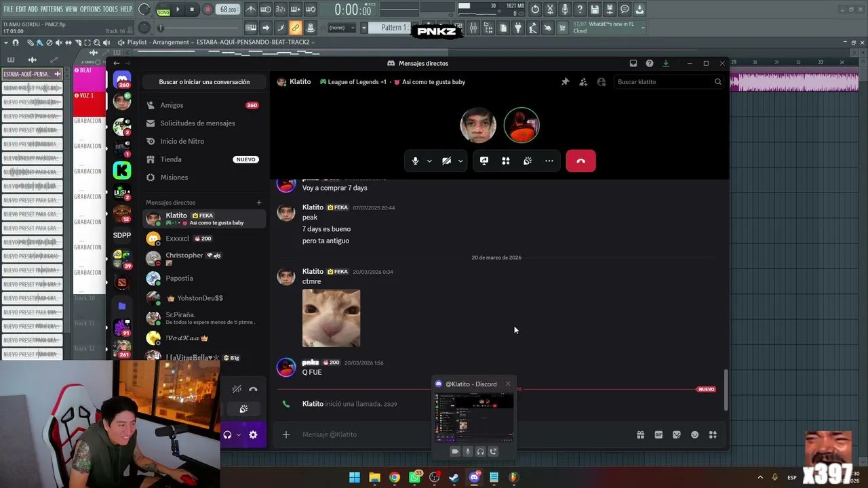The width and height of the screenshot is (868, 488).
Task: Open the FL Studio mixer icon
Action: click(x=473, y=28)
